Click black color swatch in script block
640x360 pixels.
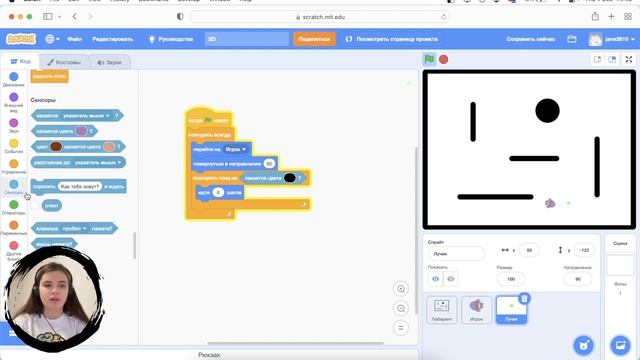(x=289, y=178)
